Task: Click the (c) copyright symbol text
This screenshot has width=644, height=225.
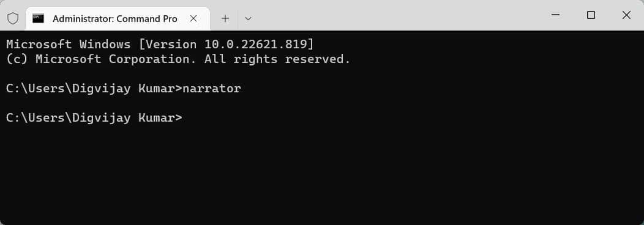Action: coord(17,59)
